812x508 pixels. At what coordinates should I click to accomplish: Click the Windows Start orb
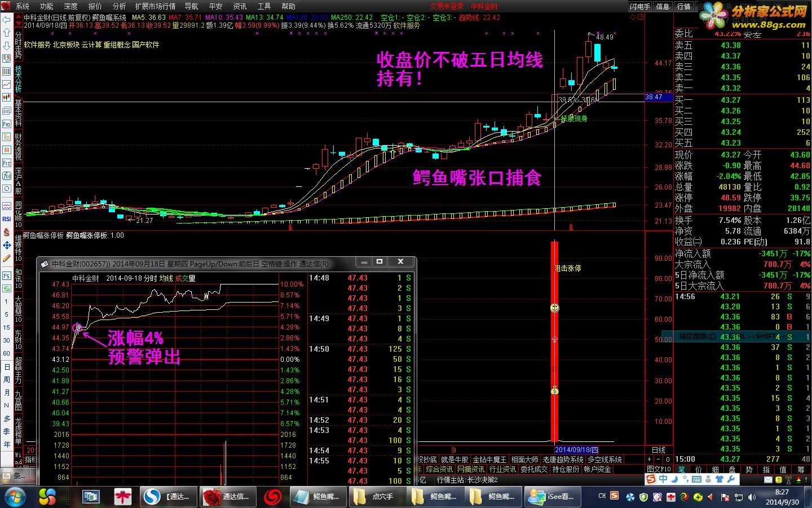[x=15, y=497]
